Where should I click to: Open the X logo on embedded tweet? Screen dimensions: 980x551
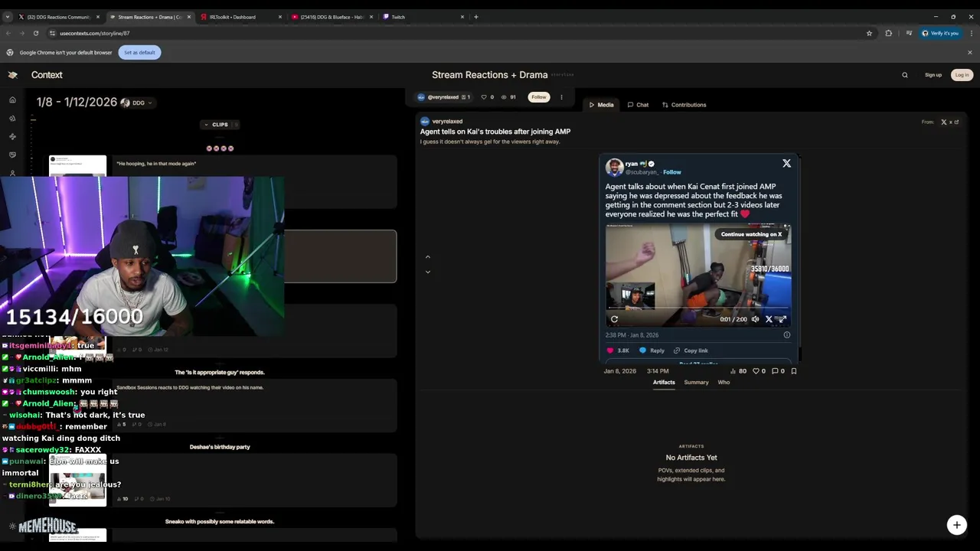click(786, 163)
